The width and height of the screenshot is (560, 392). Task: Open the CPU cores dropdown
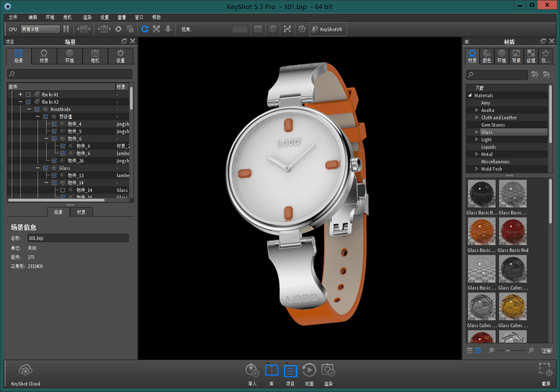click(40, 29)
